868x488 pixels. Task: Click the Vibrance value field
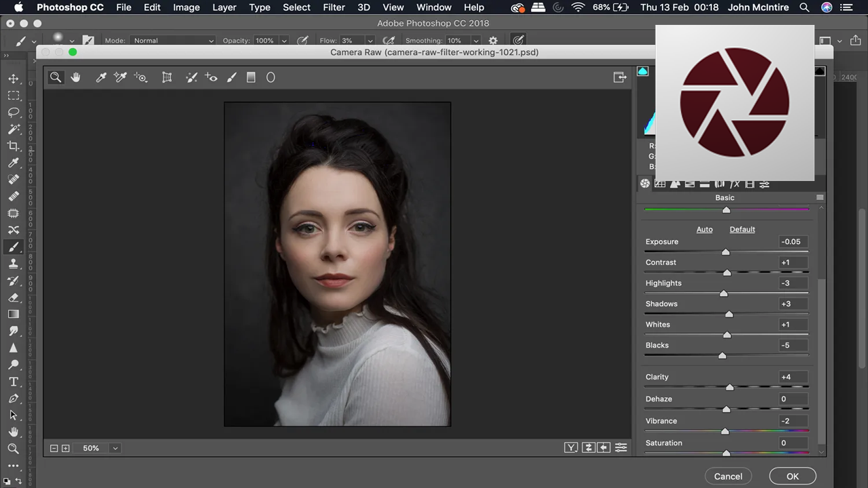coord(793,421)
